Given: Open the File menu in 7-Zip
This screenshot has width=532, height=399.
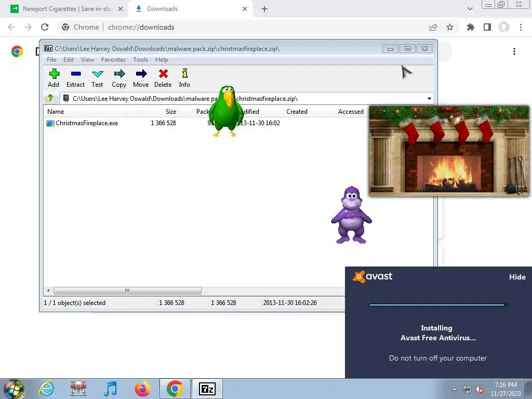Looking at the screenshot, I should click(51, 60).
